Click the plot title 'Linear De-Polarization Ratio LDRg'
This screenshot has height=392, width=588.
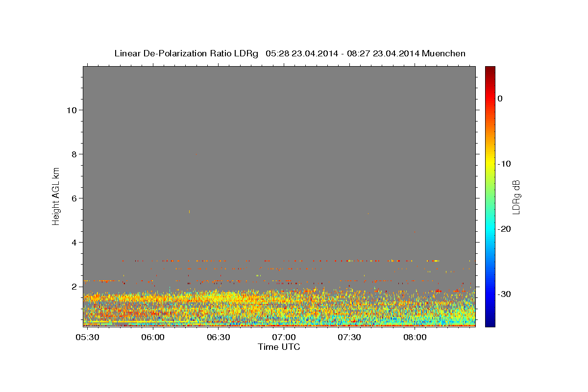pyautogui.click(x=186, y=53)
